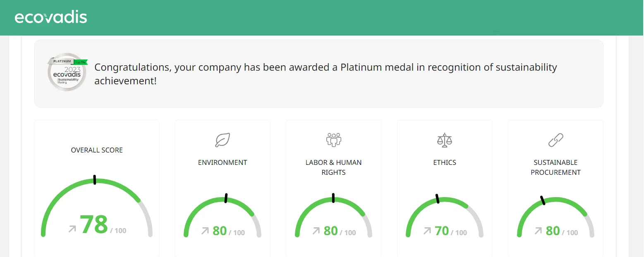Click the Ethics gauge black marker
The image size is (644, 257).
coord(437,199)
